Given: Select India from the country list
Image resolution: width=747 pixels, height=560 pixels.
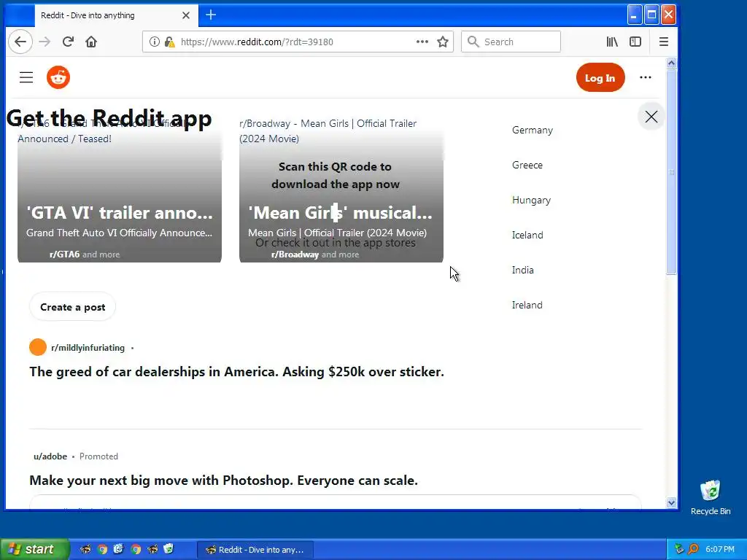Looking at the screenshot, I should coord(522,270).
